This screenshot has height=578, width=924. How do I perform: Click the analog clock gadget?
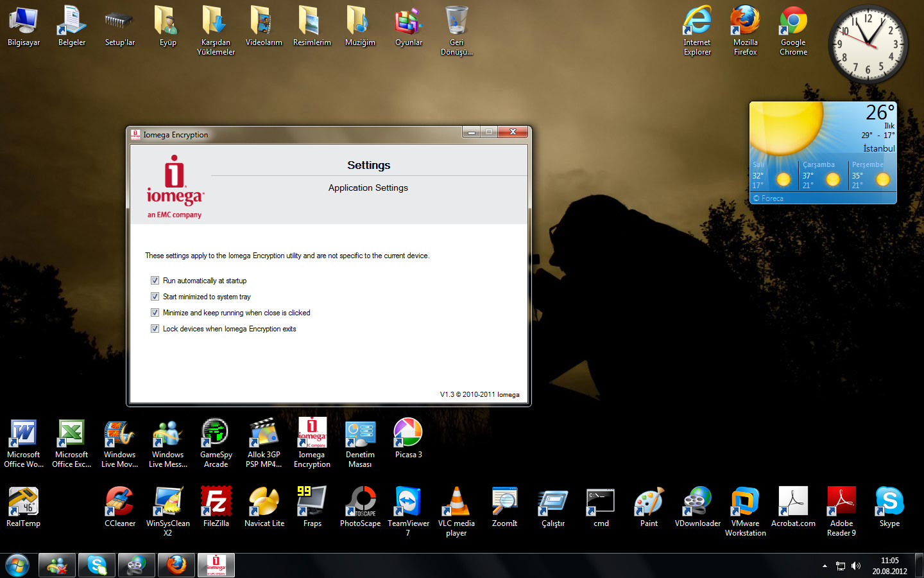tap(868, 44)
